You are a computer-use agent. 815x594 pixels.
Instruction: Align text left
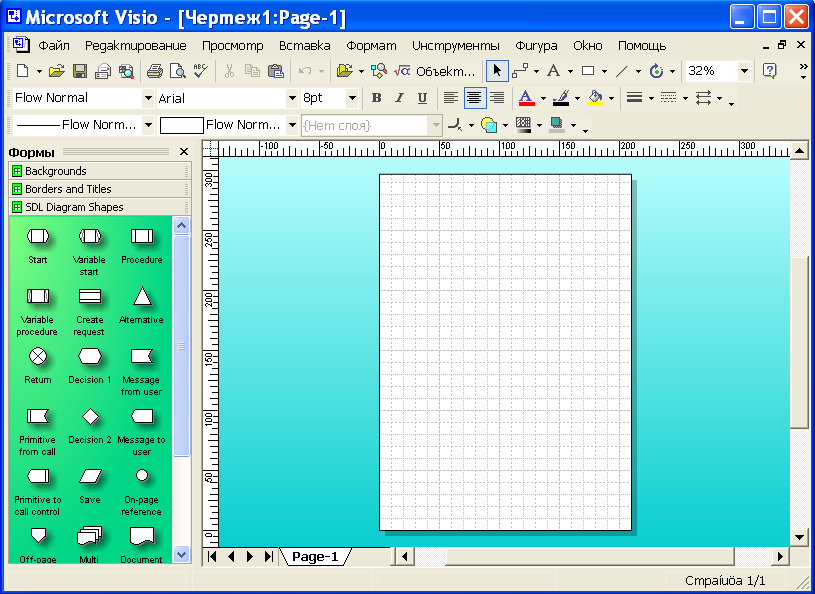[450, 98]
